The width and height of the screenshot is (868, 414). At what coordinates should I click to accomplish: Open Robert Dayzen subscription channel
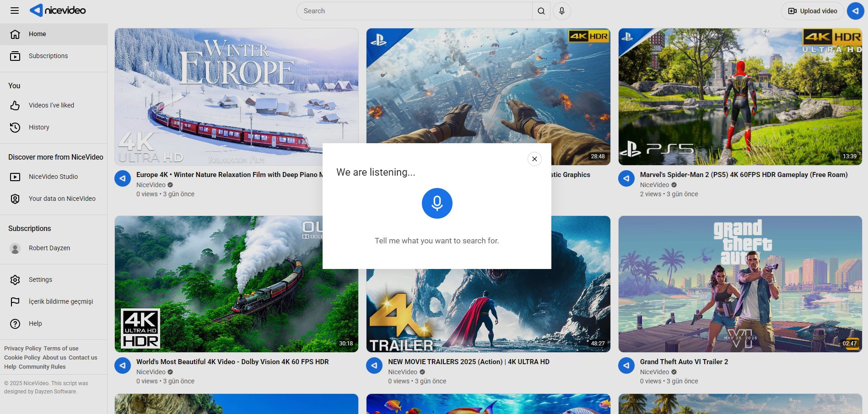(x=54, y=248)
